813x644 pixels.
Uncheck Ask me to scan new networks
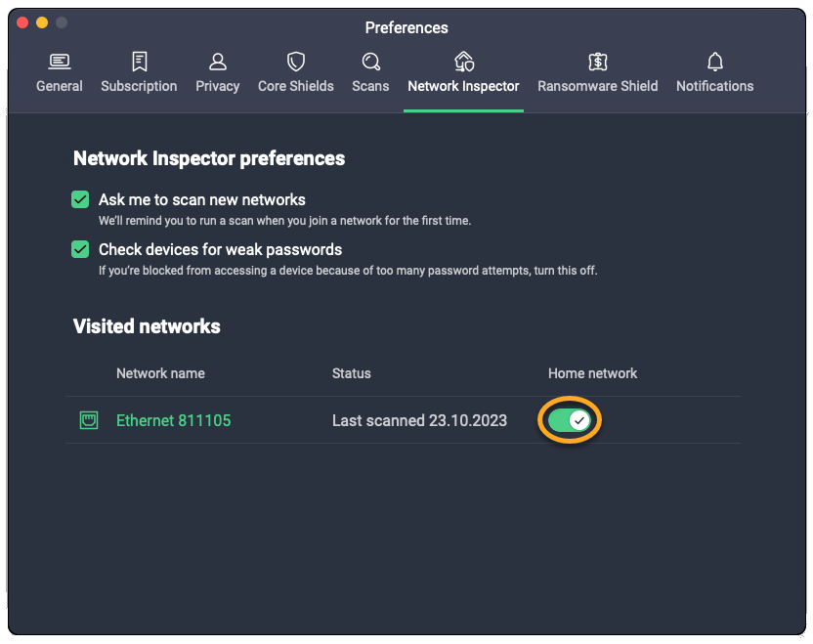click(80, 199)
